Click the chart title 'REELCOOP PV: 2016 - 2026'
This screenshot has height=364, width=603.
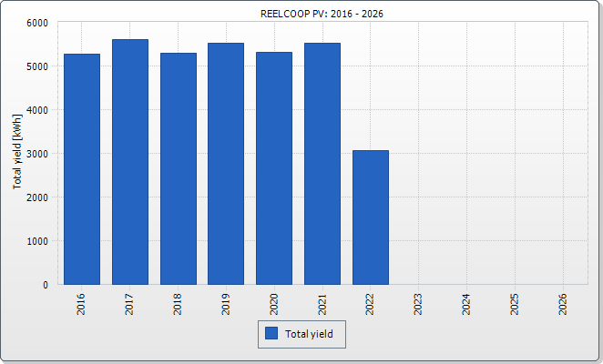pyautogui.click(x=301, y=12)
